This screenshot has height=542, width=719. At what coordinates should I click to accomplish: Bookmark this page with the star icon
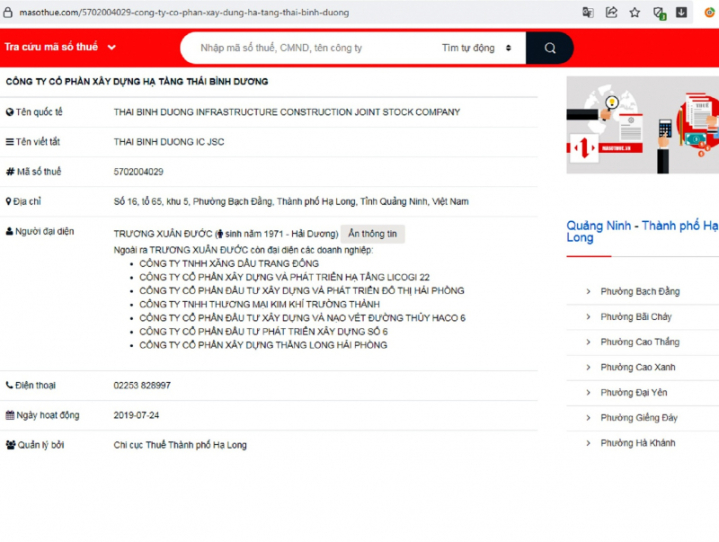click(x=635, y=13)
